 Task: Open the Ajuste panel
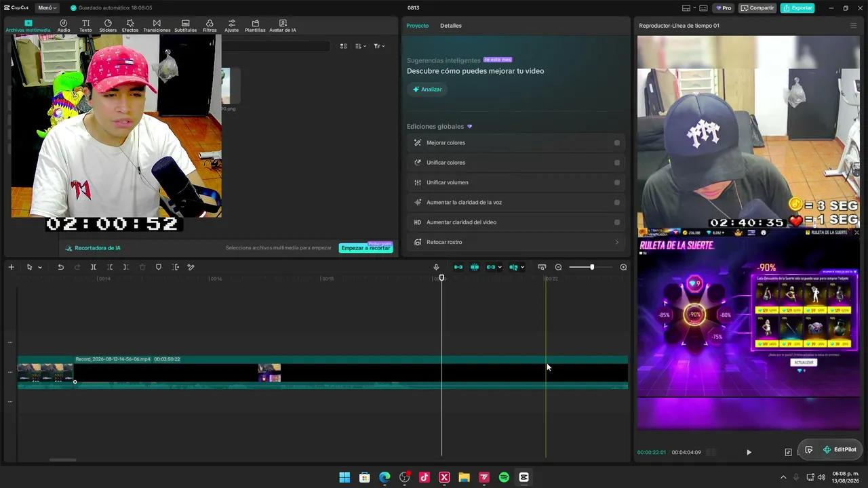[232, 26]
